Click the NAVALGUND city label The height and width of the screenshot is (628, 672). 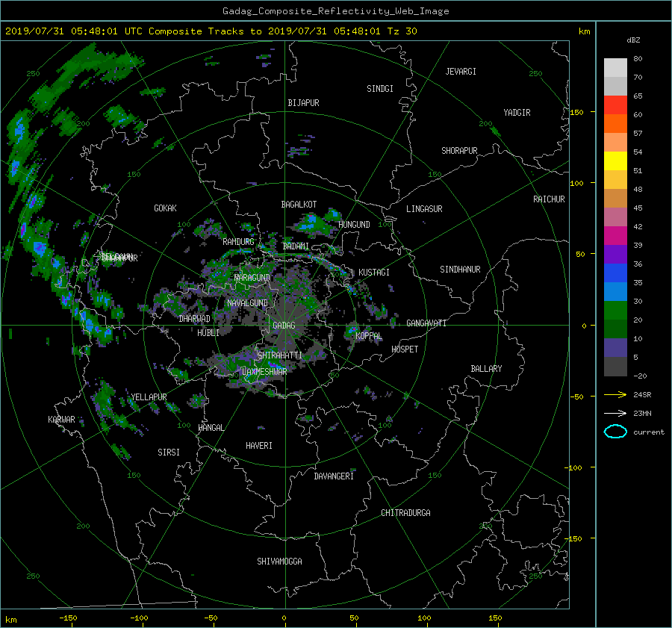pos(248,303)
